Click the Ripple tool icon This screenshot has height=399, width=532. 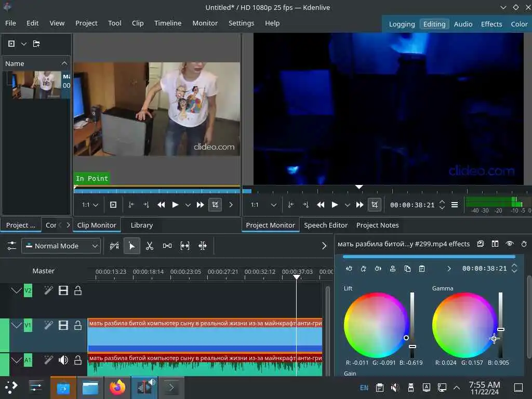pos(203,246)
